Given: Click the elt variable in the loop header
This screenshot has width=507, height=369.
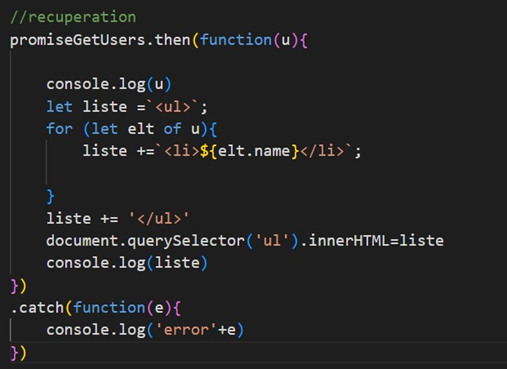Looking at the screenshot, I should [141, 129].
